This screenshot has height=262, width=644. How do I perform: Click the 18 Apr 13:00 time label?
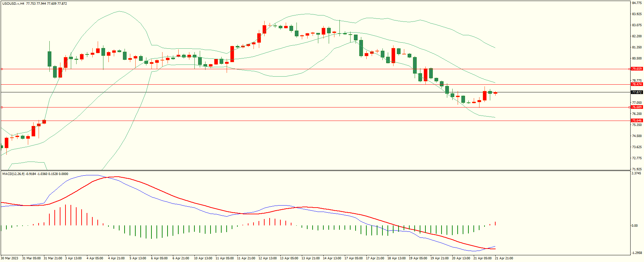point(397,258)
